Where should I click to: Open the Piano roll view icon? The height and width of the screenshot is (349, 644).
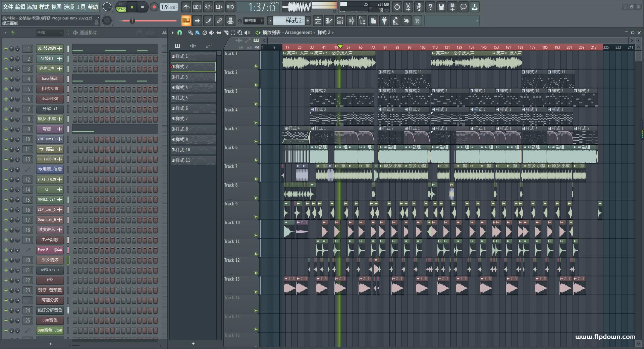(x=329, y=21)
